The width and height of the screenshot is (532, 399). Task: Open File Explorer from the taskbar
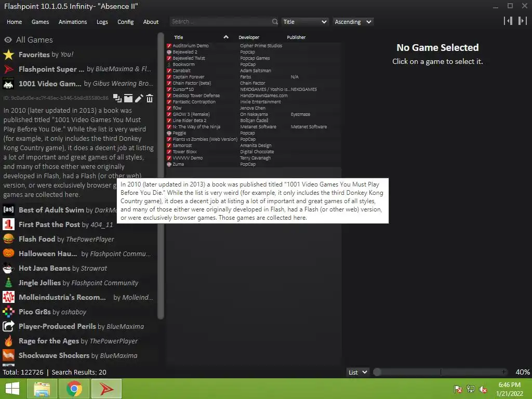42,389
